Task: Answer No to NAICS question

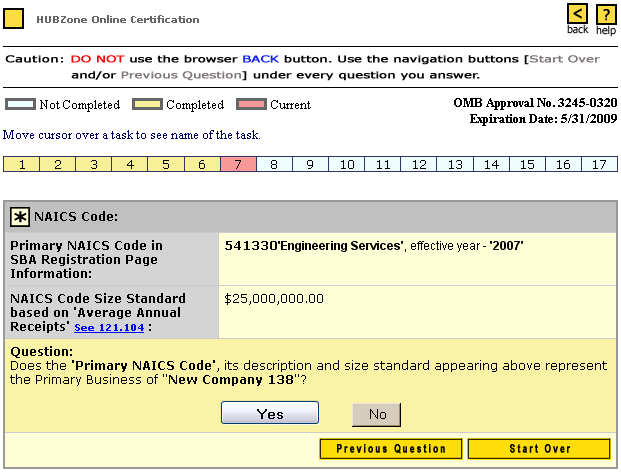Action: pyautogui.click(x=377, y=415)
